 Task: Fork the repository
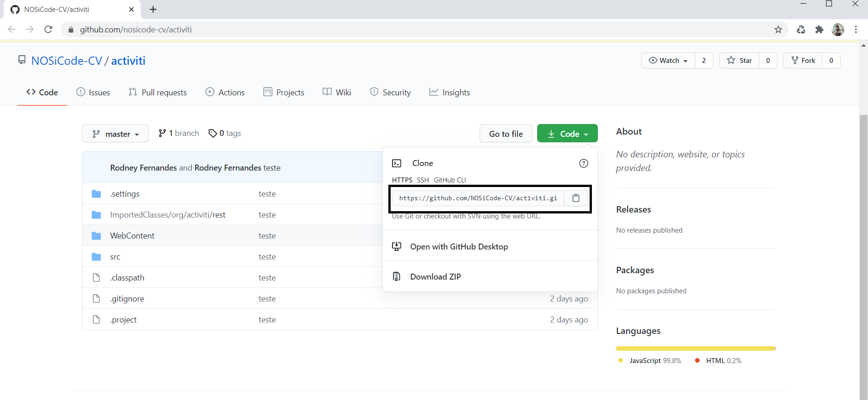click(803, 61)
